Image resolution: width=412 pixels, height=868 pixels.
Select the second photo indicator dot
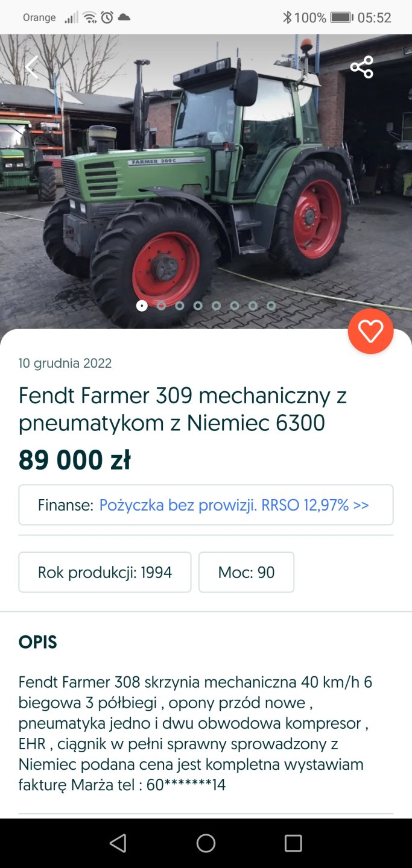coord(161,306)
